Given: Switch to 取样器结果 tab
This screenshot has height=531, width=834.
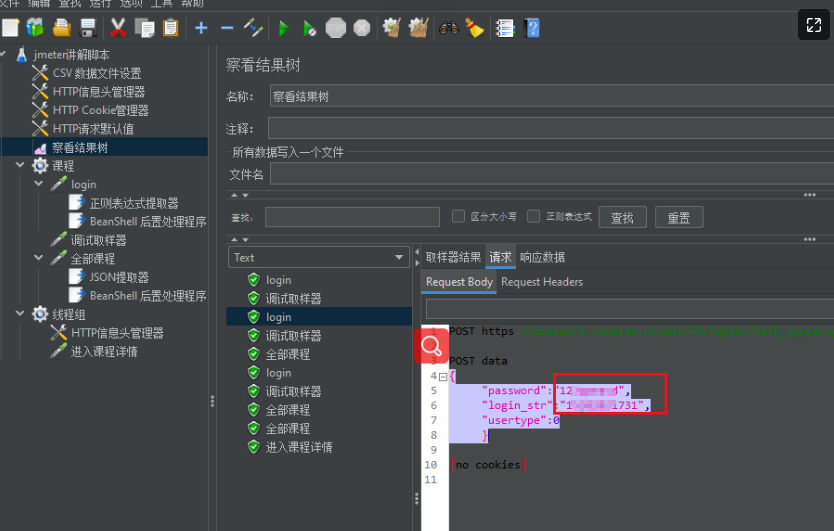Looking at the screenshot, I should 453,258.
